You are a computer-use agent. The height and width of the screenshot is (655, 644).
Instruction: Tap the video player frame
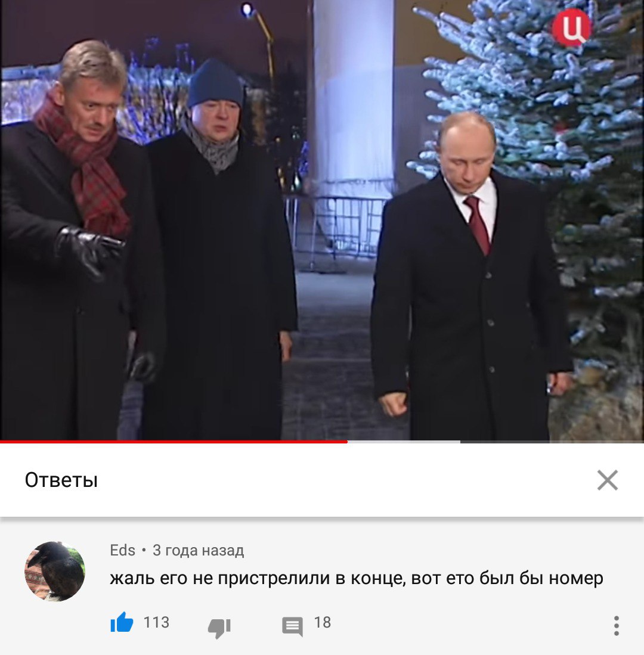coord(322,220)
